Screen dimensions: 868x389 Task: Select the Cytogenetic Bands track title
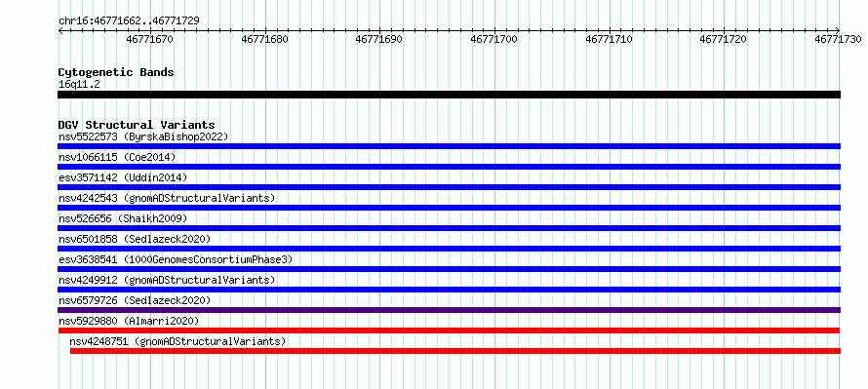[x=116, y=72]
